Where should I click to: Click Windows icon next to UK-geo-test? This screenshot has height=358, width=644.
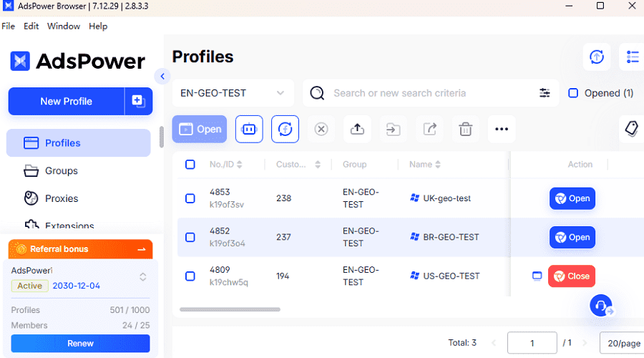tap(415, 198)
